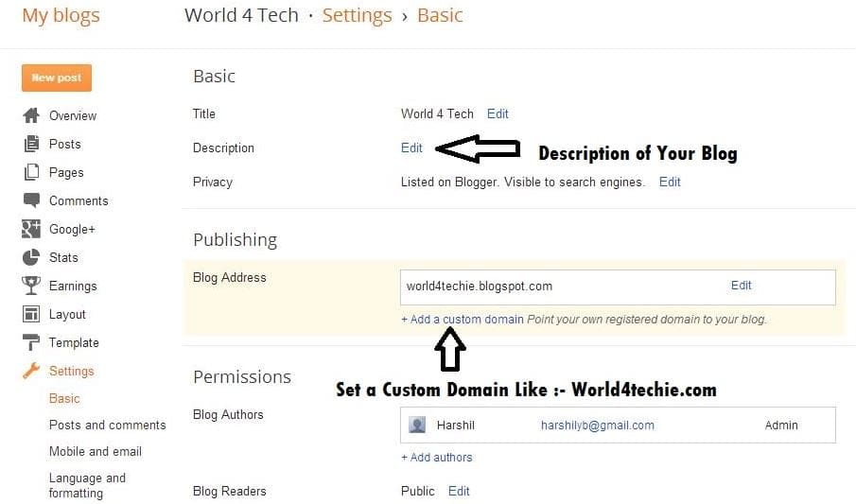This screenshot has height=504, width=856.
Task: Click My blogs header link
Action: coord(61,15)
